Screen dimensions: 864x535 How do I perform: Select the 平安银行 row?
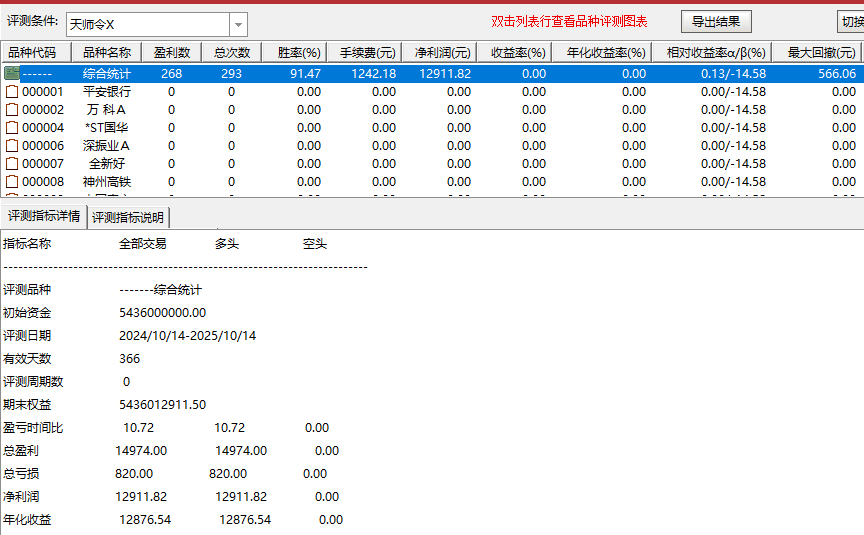tap(107, 92)
